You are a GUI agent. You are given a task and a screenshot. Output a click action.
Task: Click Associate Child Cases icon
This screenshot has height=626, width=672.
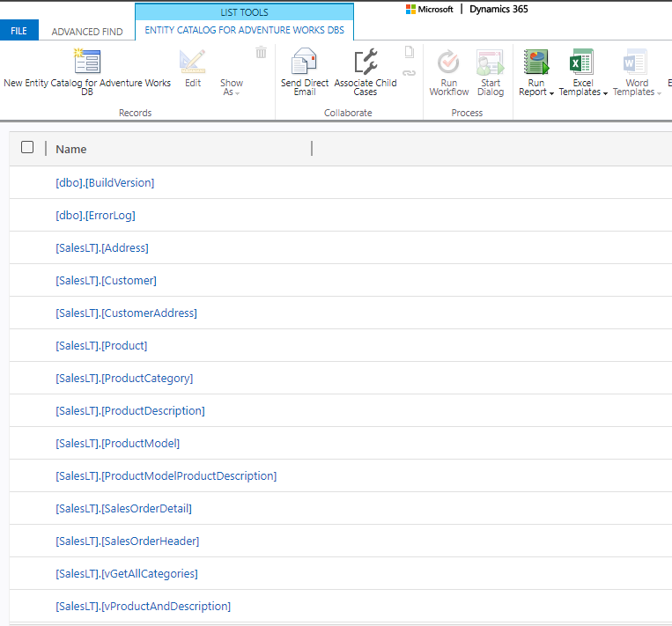pos(366,62)
